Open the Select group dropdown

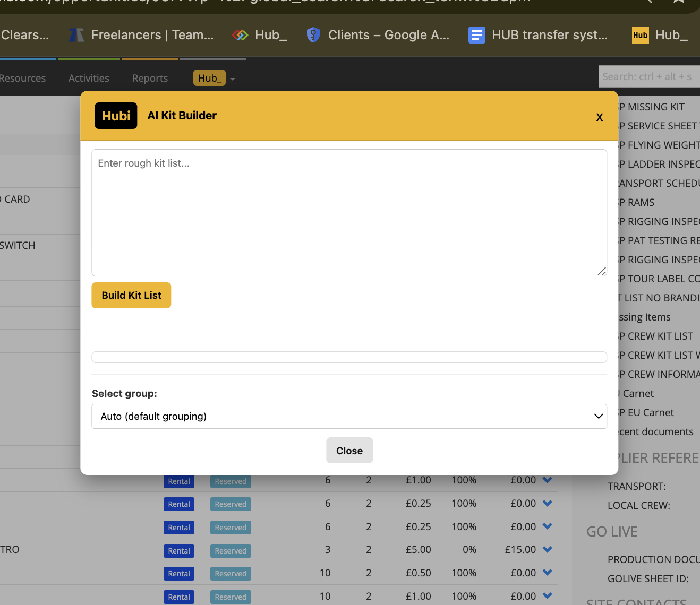(349, 416)
